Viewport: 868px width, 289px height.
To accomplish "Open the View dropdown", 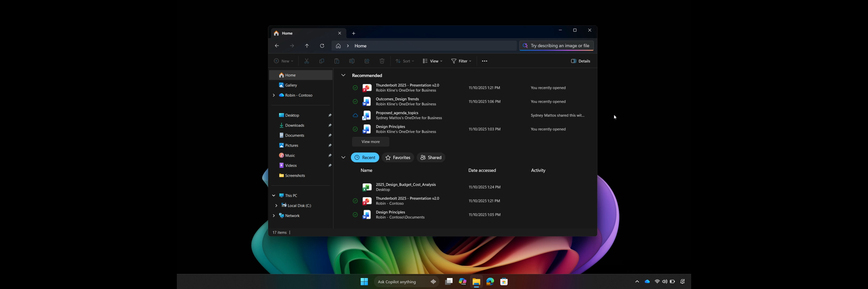I will click(432, 61).
